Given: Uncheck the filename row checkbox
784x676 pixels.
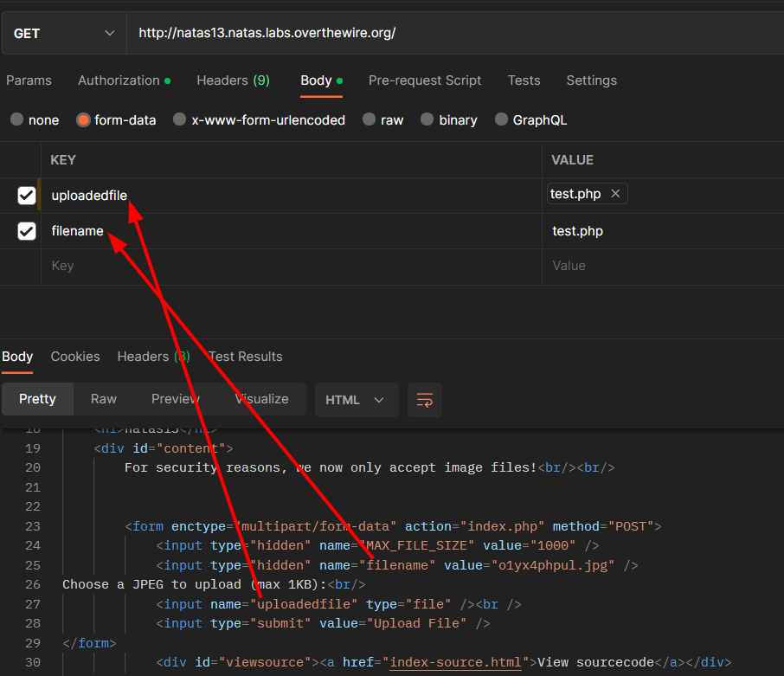Looking at the screenshot, I should click(27, 231).
